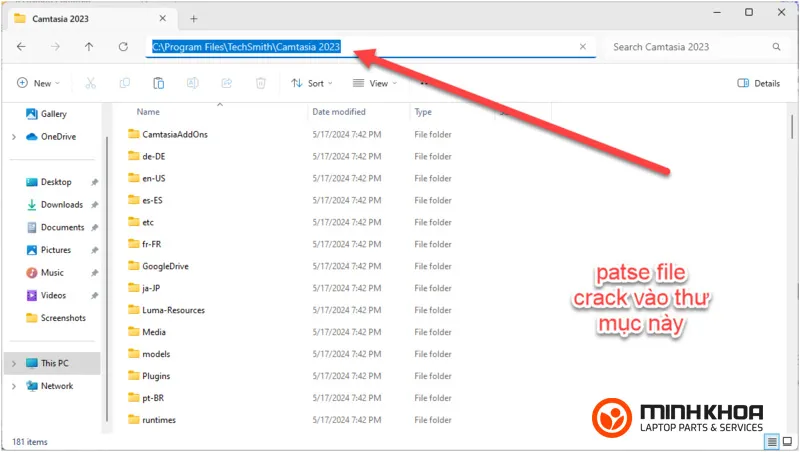Open the Sort dropdown

tap(314, 84)
